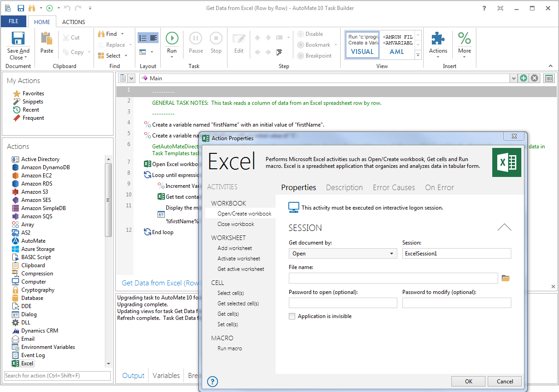
Task: Select the Close workbook activity
Action: [x=236, y=224]
